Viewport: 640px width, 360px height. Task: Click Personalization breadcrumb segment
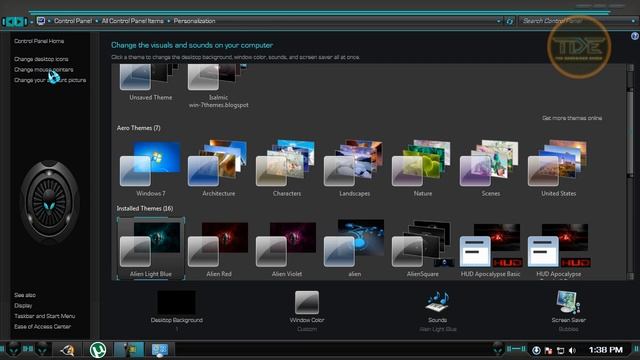(194, 21)
